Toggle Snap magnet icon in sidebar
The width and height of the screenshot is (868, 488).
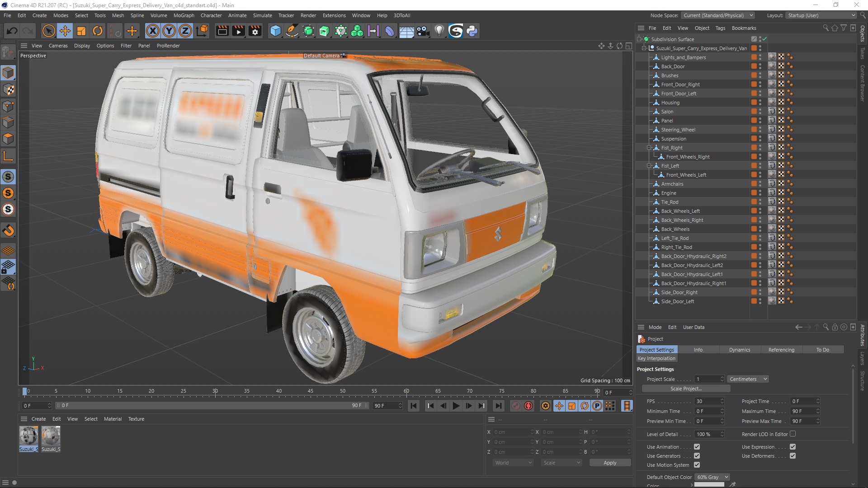click(x=8, y=230)
